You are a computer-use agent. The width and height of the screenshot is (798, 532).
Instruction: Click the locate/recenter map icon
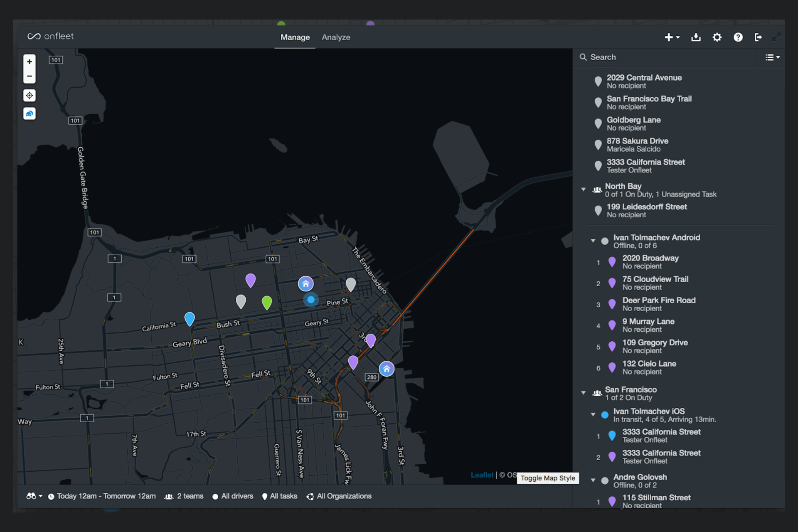click(x=29, y=96)
